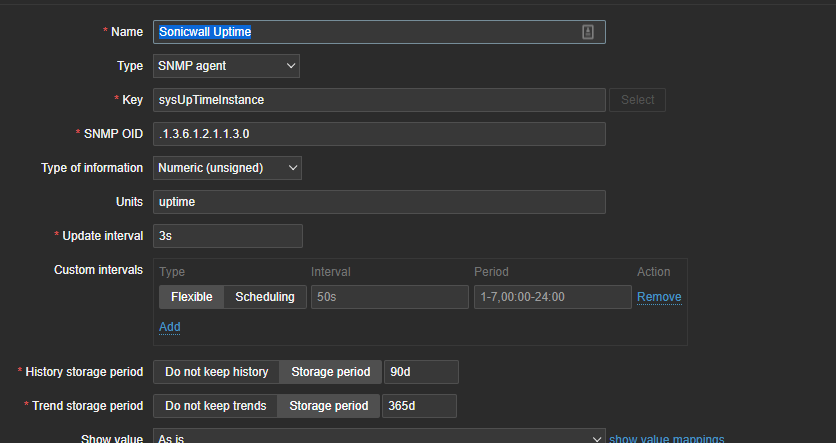Select the Flexible interval type
Image resolution: width=836 pixels, height=443 pixels.
(191, 297)
